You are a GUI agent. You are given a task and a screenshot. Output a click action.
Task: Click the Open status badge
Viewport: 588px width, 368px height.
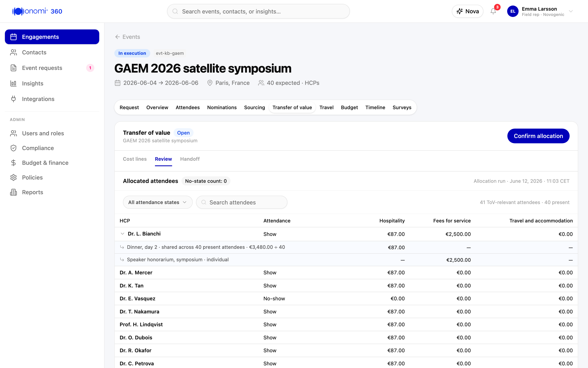click(184, 133)
